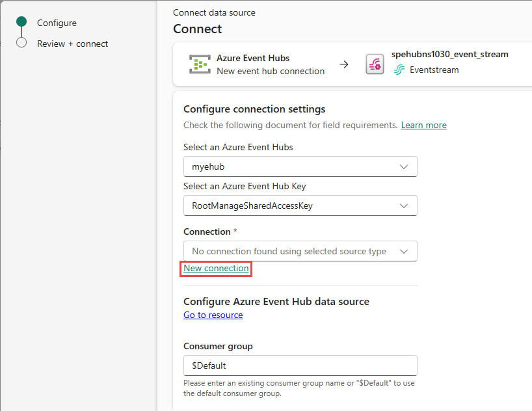The width and height of the screenshot is (532, 411).
Task: Expand the chevron on the myehub dropdown
Action: coord(403,166)
